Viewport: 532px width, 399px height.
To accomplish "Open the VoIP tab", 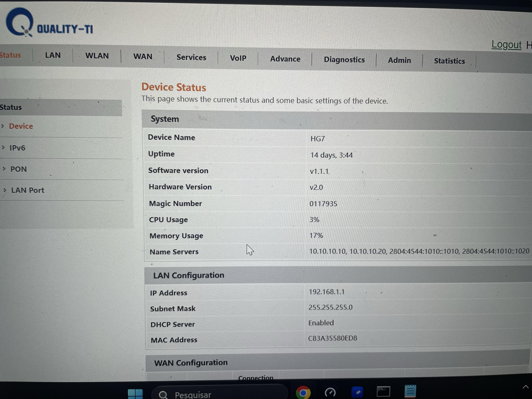I will (x=238, y=58).
